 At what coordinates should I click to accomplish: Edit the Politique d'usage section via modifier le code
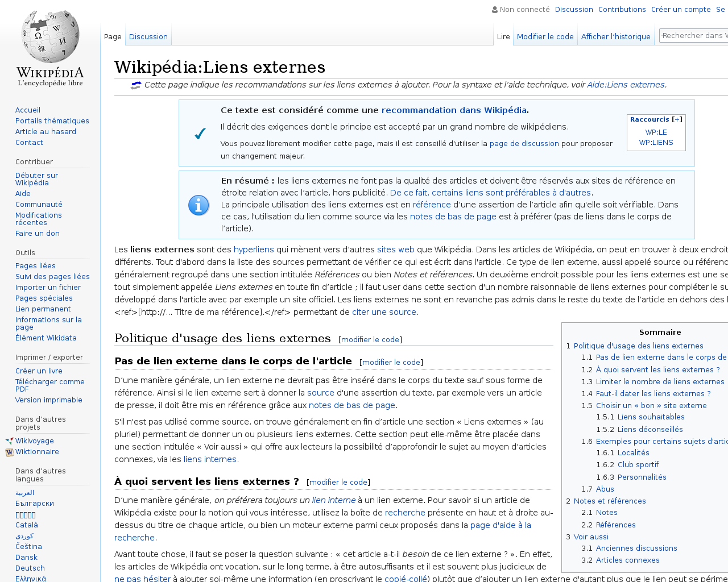point(370,339)
